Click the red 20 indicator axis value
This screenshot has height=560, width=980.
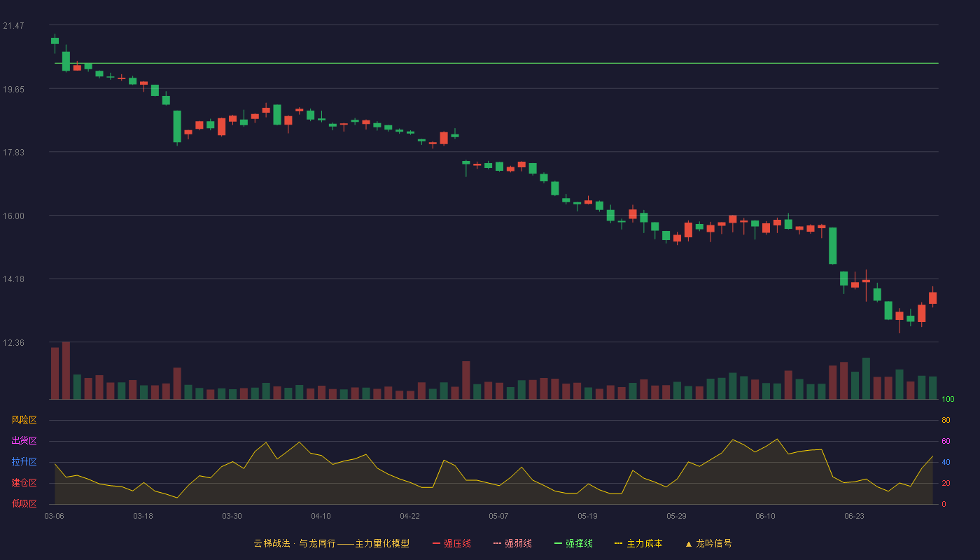pyautogui.click(x=946, y=483)
